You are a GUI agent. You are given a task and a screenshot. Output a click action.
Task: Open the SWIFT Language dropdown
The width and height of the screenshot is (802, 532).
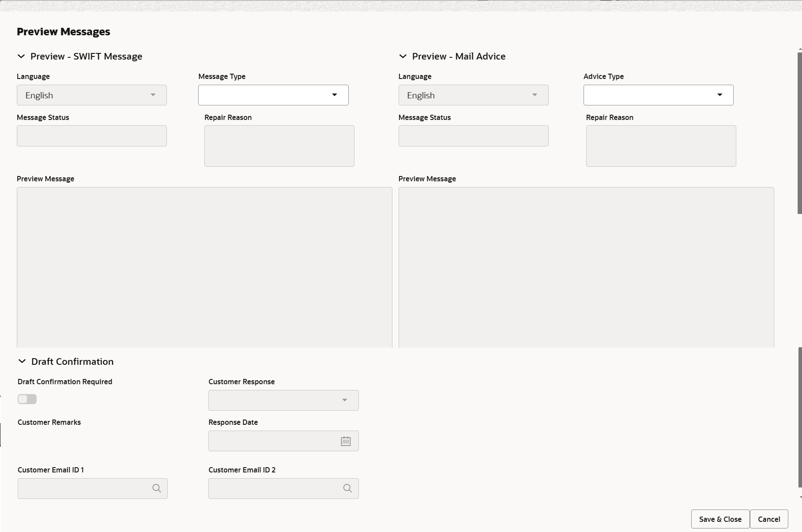[x=92, y=95]
